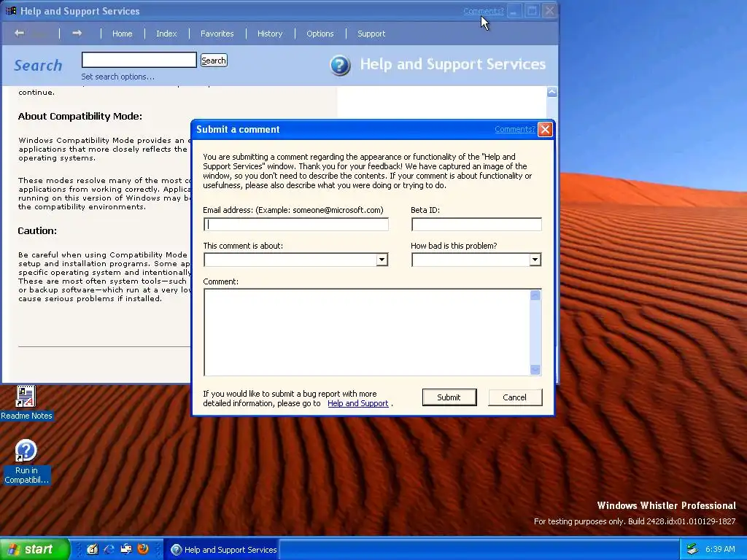The height and width of the screenshot is (560, 747).
Task: Open 'This comment is about' dropdown
Action: pos(382,260)
